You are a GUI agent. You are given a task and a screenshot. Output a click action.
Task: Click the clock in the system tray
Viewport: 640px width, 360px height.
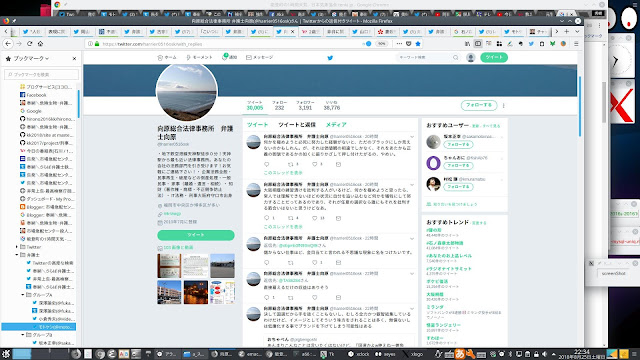[581, 354]
